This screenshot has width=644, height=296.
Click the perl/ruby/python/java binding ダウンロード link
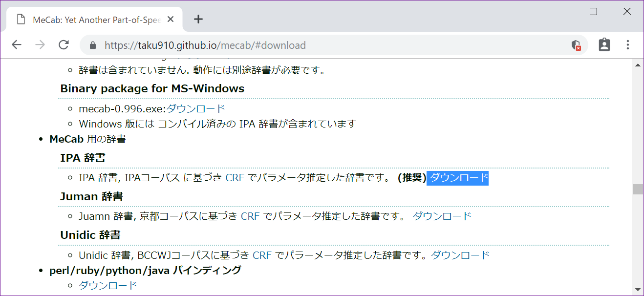click(107, 284)
